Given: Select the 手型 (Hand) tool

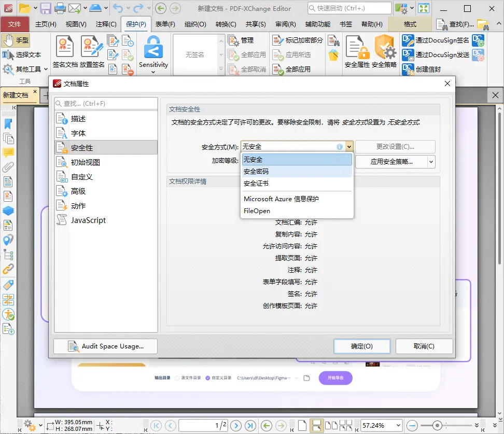Looking at the screenshot, I should [17, 40].
